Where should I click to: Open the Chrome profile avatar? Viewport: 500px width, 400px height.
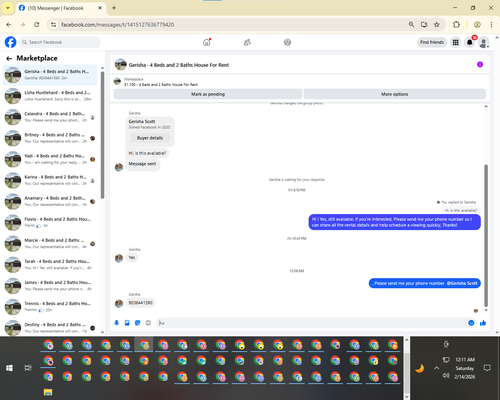(x=477, y=25)
